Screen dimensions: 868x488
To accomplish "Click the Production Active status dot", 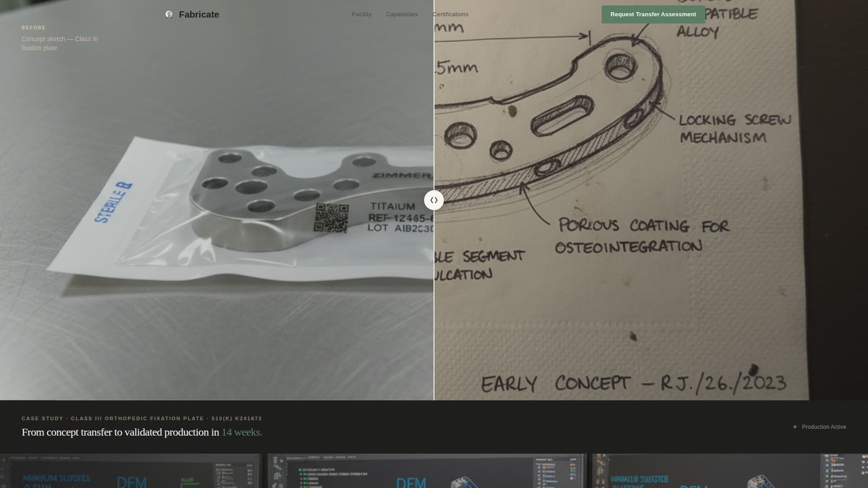I will [x=795, y=426].
